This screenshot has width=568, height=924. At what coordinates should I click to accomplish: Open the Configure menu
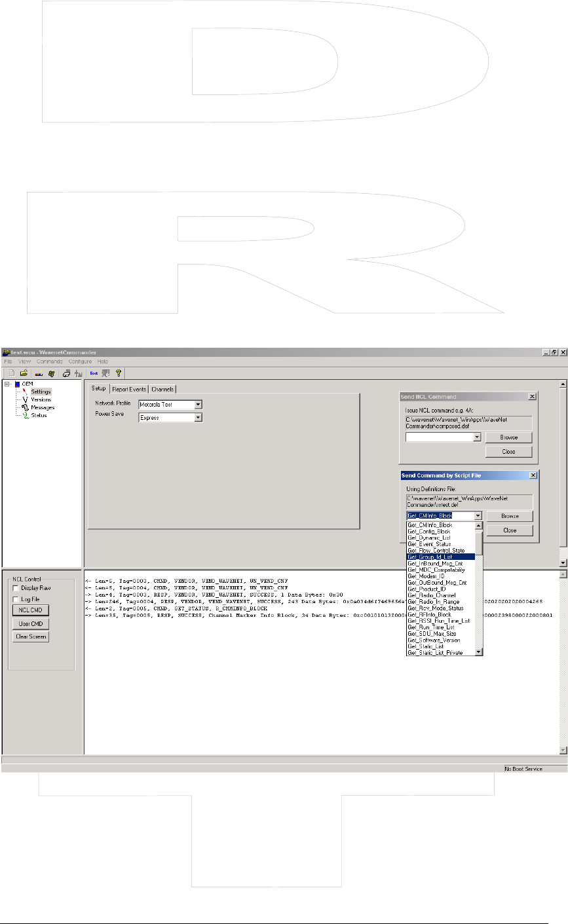point(81,361)
